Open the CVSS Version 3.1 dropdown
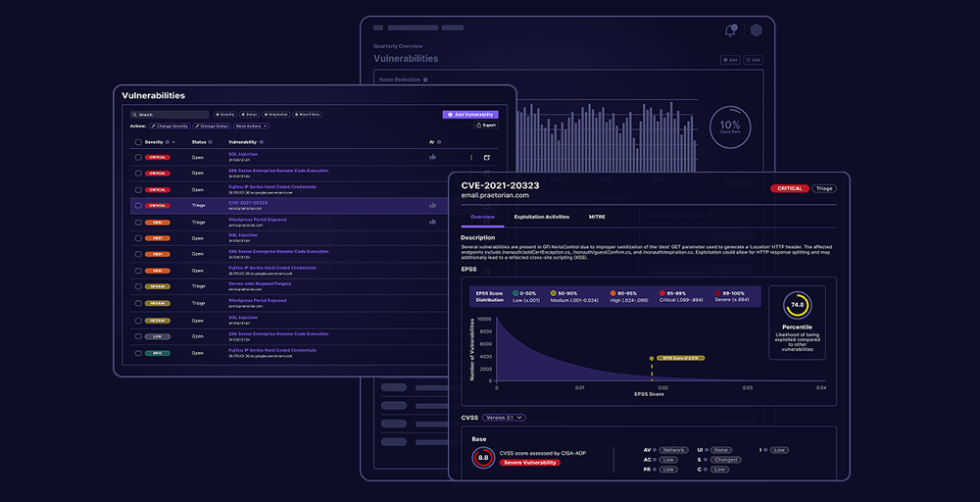This screenshot has width=980, height=502. (x=504, y=418)
